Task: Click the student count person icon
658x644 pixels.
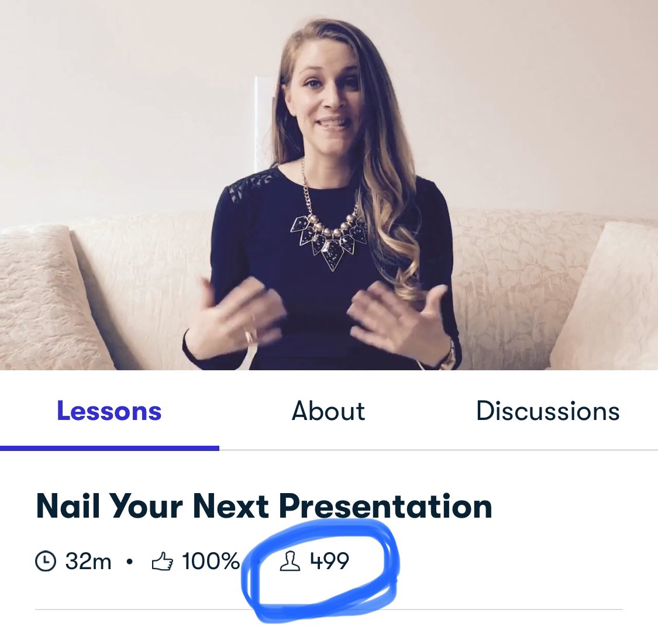Action: click(290, 562)
